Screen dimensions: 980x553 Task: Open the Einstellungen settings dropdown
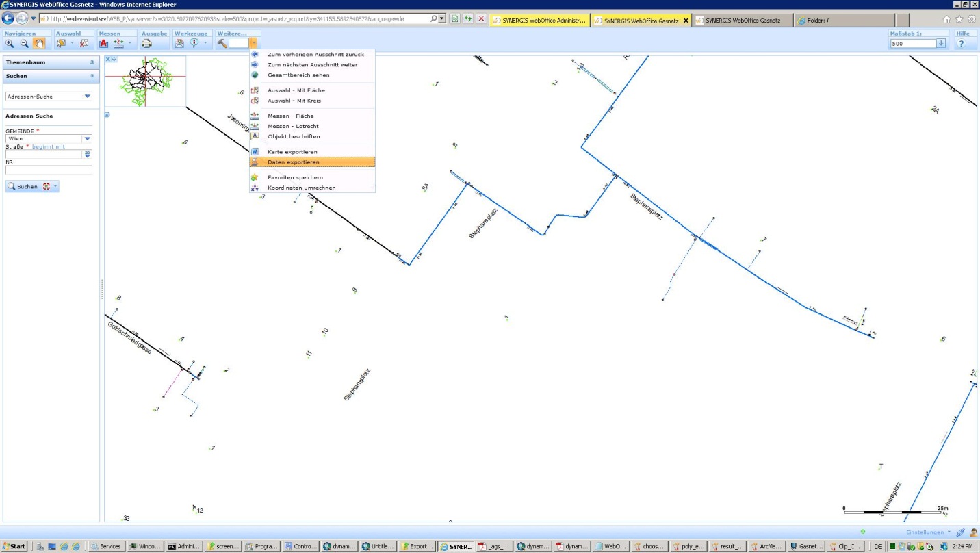tap(929, 532)
